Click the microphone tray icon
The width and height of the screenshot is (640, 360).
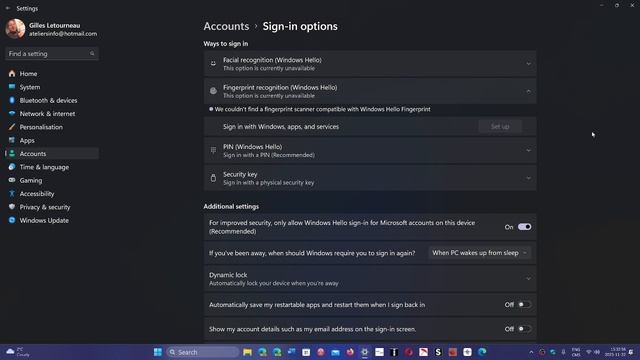pyautogui.click(x=563, y=352)
